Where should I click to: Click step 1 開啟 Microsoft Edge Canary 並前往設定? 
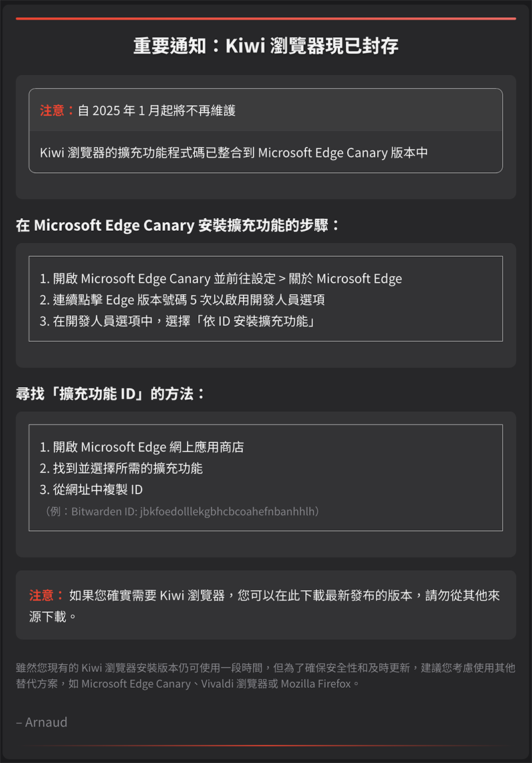(x=221, y=278)
